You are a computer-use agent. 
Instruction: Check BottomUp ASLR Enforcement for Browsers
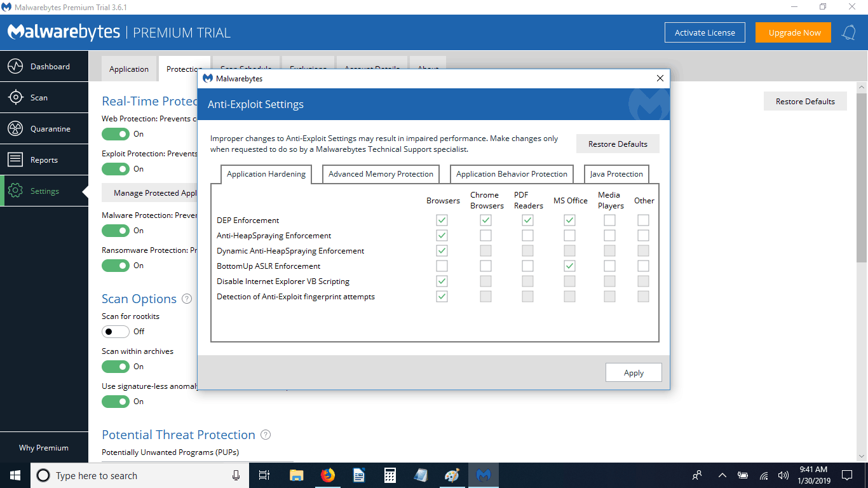442,266
